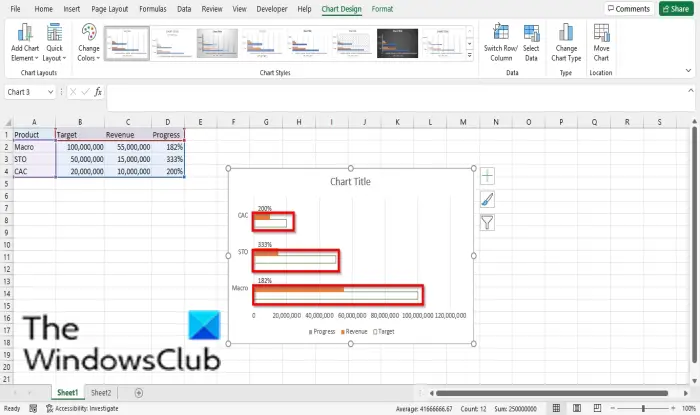Viewport: 700px width, 415px height.
Task: Switch to Normal view in status bar
Action: coord(556,408)
